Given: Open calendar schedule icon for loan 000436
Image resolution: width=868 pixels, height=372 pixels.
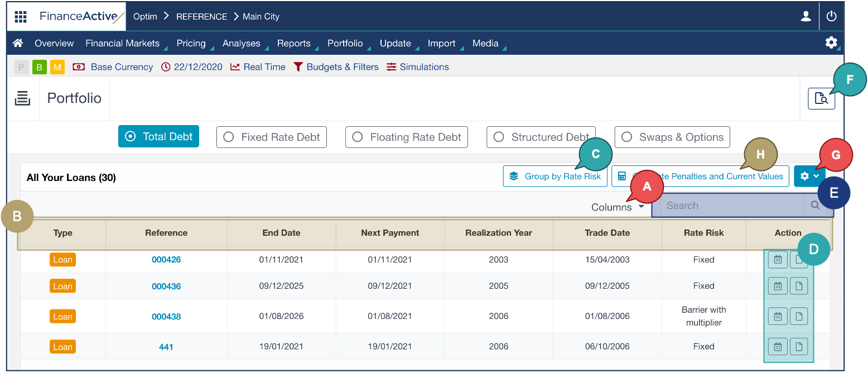Looking at the screenshot, I should pos(778,286).
